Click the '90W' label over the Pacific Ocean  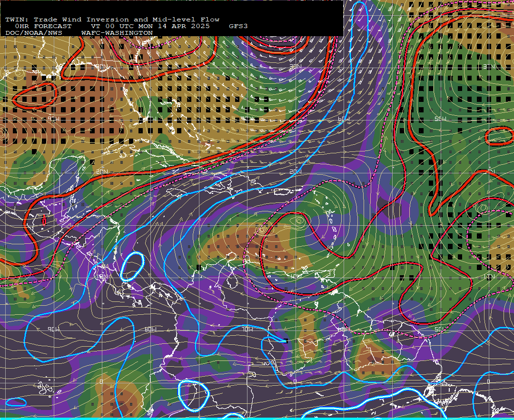(x=53, y=329)
